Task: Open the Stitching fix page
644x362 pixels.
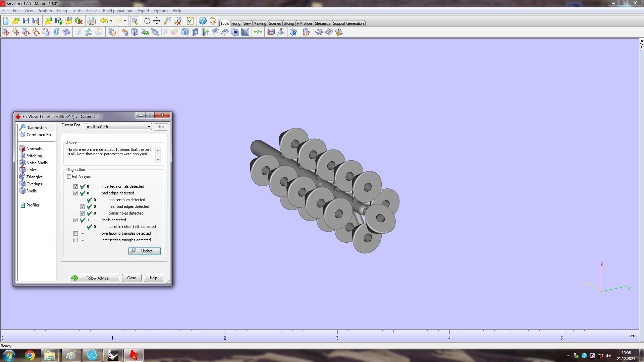Action: pos(34,156)
